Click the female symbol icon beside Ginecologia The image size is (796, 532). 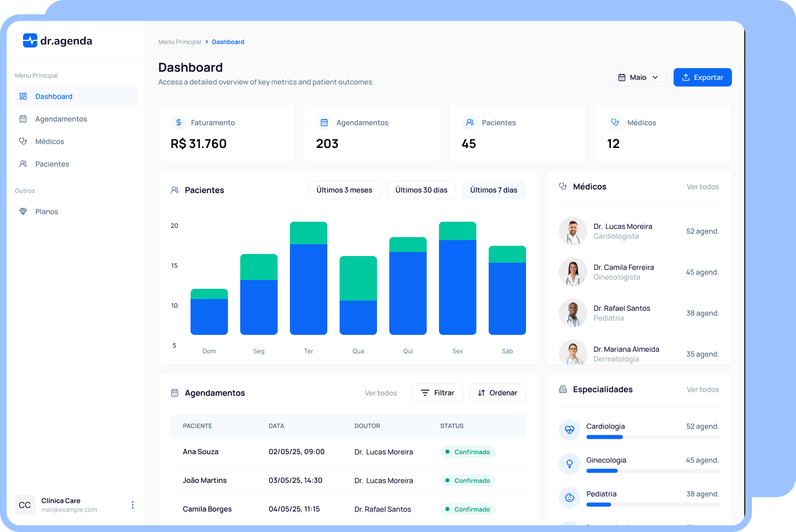569,463
